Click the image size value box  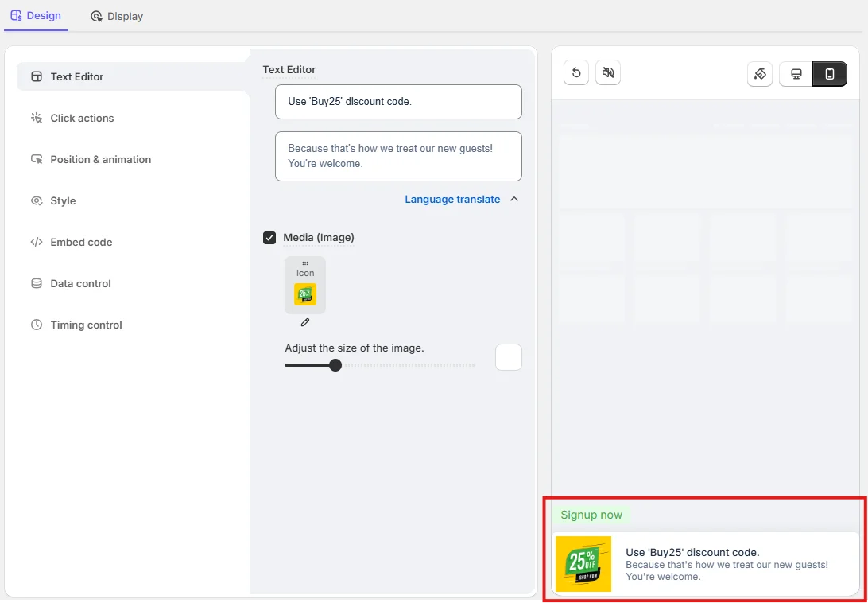(509, 357)
